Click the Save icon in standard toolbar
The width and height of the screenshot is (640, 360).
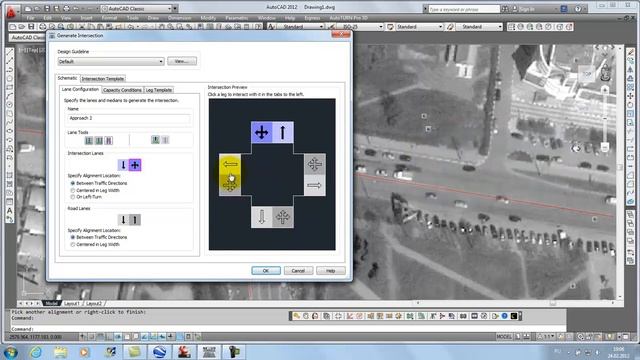point(31,27)
